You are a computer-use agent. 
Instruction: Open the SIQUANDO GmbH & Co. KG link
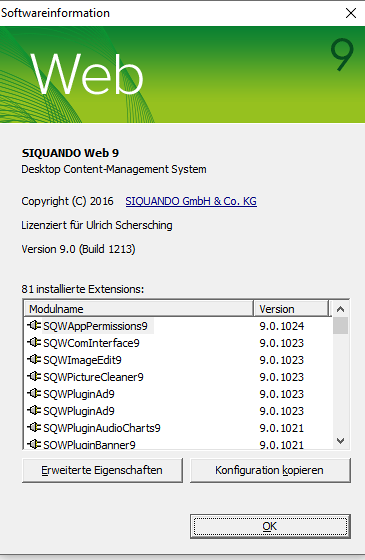tap(191, 201)
